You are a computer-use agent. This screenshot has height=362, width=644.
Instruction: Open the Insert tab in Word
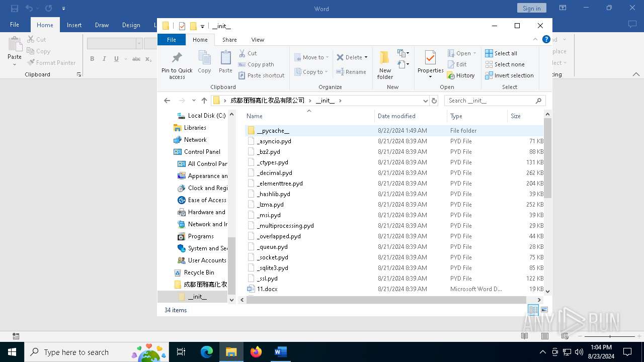(x=74, y=25)
